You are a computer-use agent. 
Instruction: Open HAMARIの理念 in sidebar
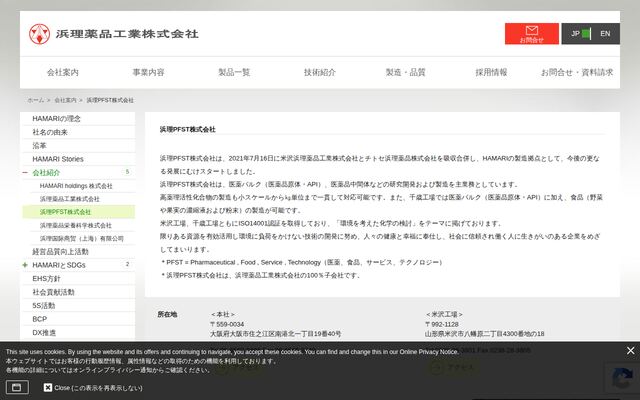(78, 118)
